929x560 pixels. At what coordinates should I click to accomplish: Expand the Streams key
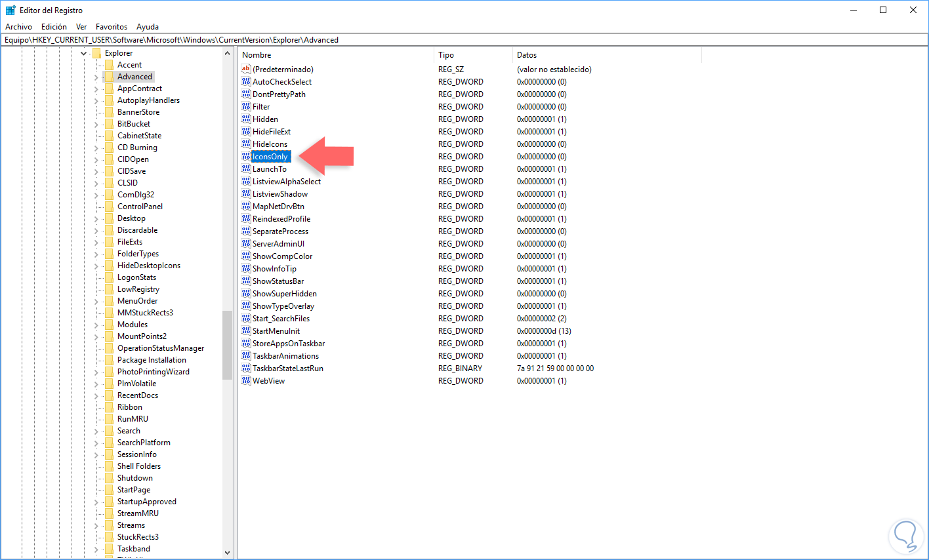[x=96, y=525]
